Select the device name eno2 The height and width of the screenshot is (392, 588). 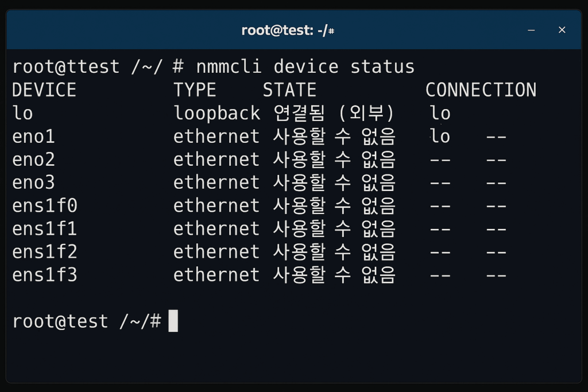click(x=33, y=159)
